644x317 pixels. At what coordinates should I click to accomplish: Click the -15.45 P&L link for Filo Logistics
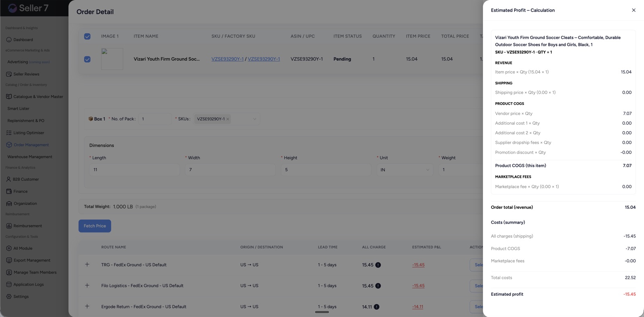(x=418, y=286)
